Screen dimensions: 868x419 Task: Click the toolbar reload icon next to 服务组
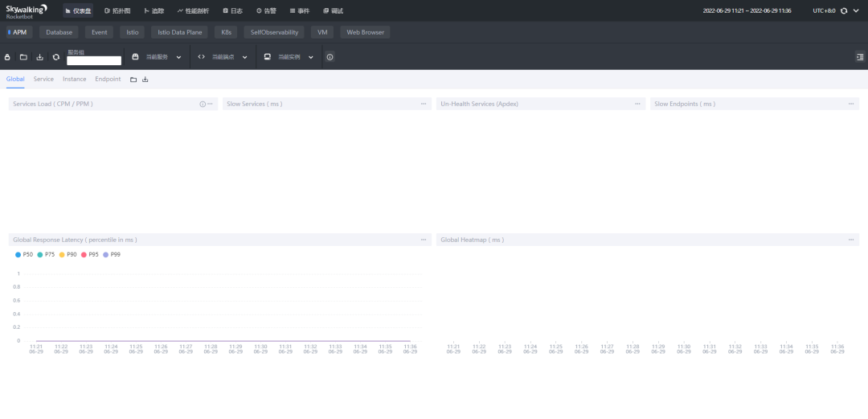pos(56,57)
